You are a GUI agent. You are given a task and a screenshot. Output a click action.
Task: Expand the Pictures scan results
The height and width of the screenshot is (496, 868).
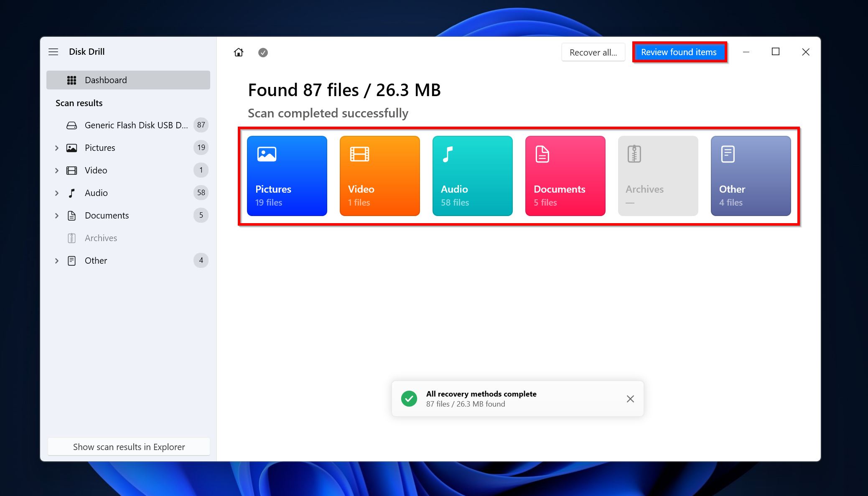(56, 147)
